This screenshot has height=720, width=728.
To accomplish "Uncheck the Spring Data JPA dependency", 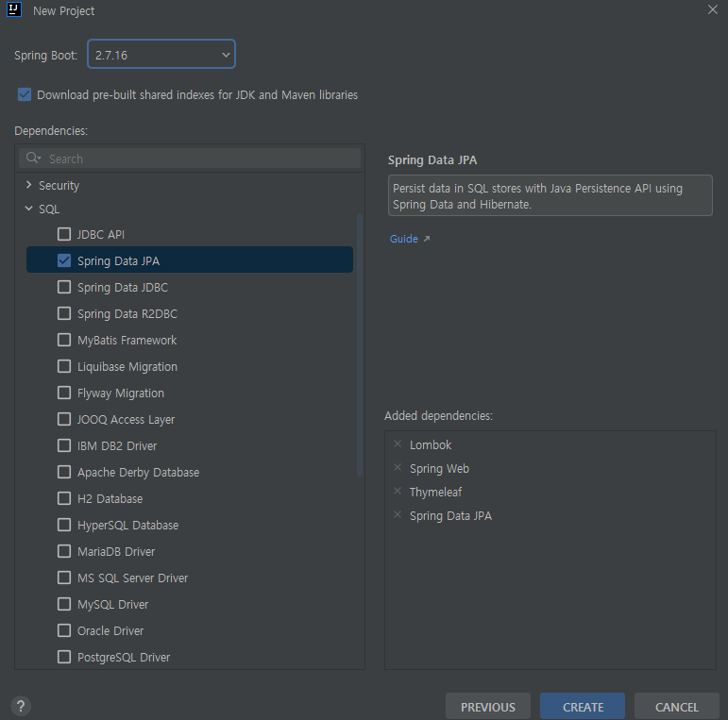I will (64, 260).
